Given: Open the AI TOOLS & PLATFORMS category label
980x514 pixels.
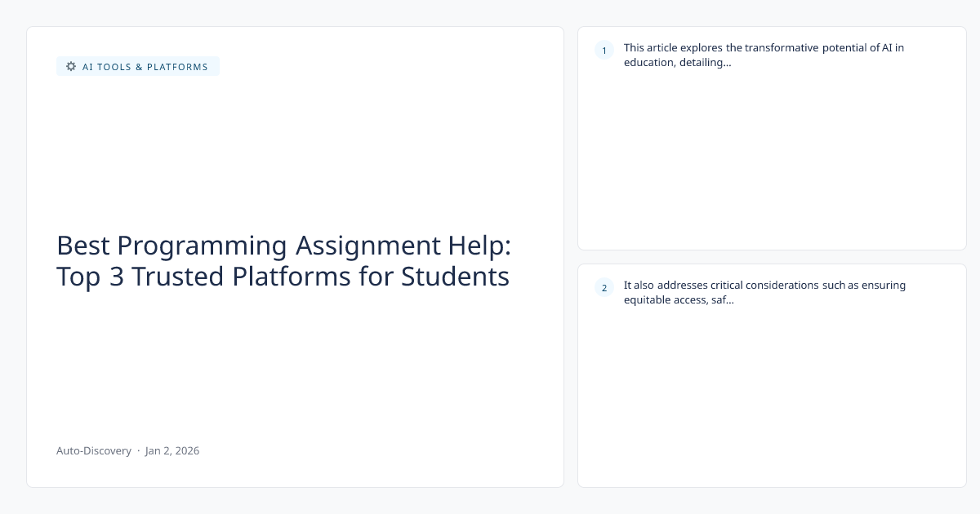Looking at the screenshot, I should click(145, 67).
